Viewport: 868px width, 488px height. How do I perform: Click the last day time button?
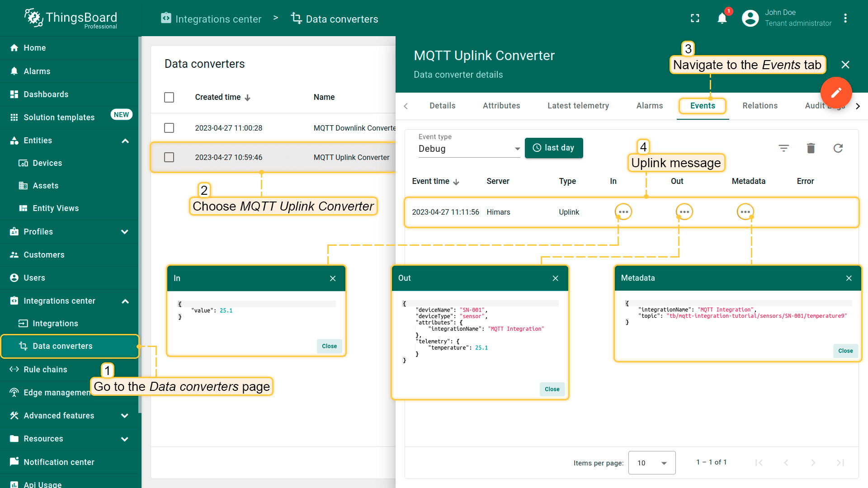pyautogui.click(x=553, y=148)
